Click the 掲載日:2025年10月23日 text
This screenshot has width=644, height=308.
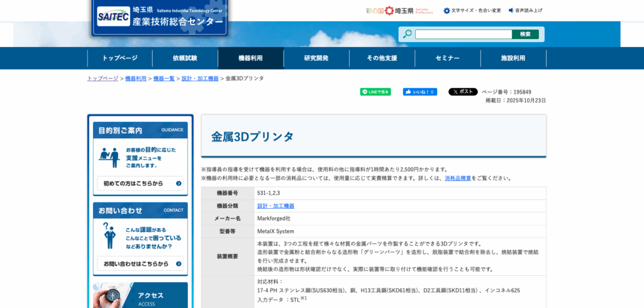coord(516,100)
